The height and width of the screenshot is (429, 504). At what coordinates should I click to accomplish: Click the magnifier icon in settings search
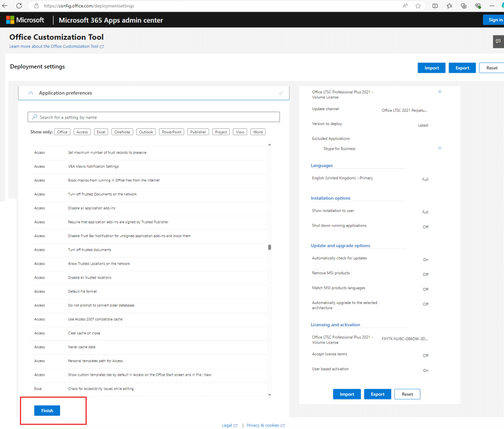(34, 117)
